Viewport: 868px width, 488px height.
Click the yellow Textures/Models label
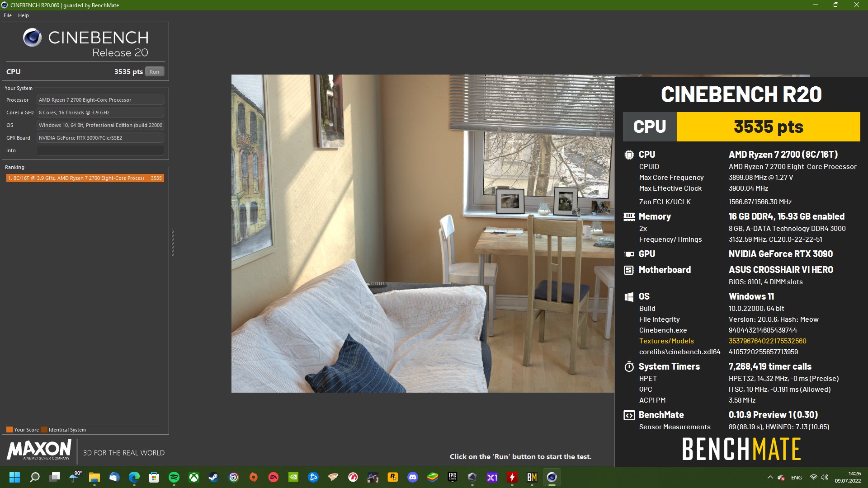666,341
